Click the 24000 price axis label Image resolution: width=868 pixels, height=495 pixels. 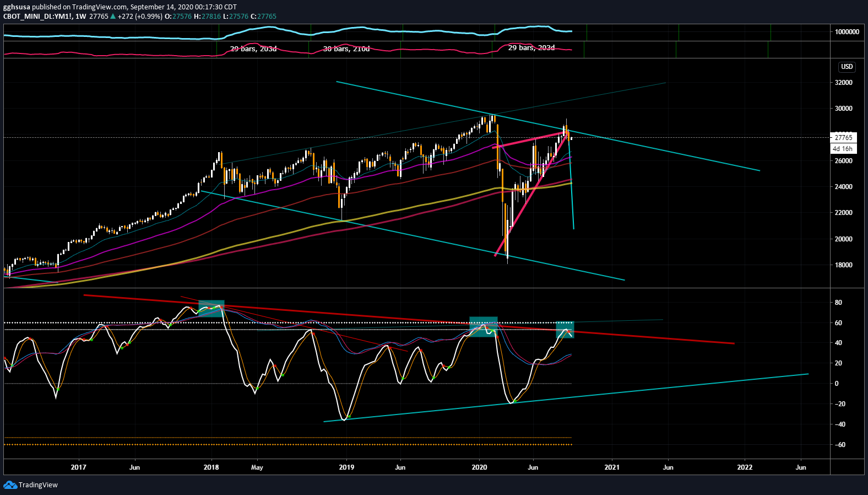[x=843, y=187]
